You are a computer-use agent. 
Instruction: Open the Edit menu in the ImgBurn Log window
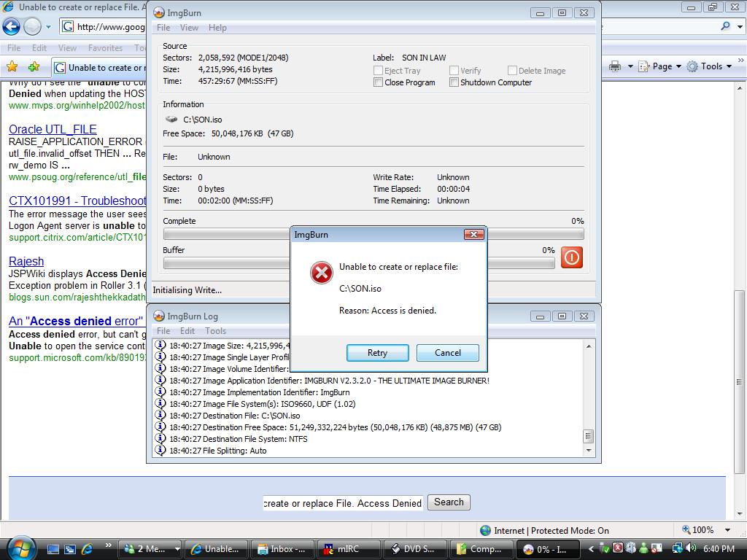(187, 331)
